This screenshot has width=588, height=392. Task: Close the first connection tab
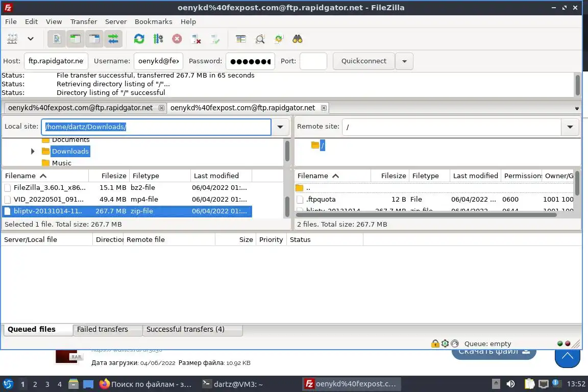pos(161,108)
